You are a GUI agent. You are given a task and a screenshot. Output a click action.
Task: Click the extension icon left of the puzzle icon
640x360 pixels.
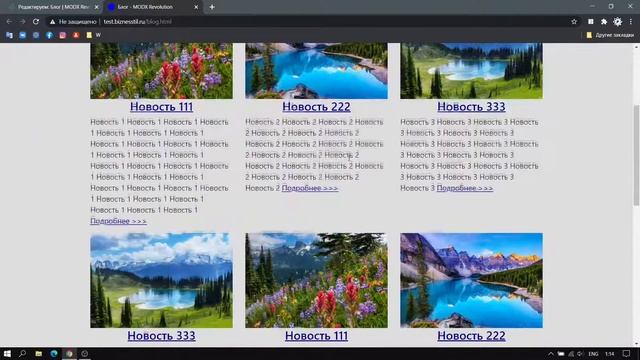coord(591,22)
